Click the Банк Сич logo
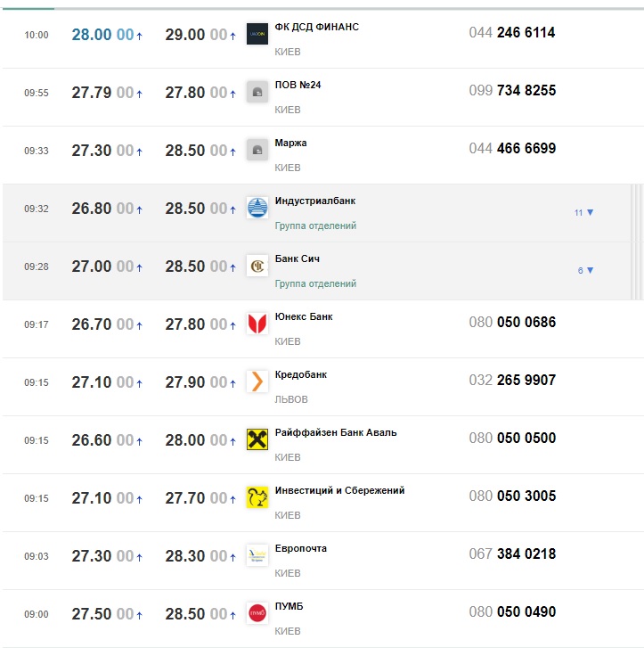 (x=257, y=266)
